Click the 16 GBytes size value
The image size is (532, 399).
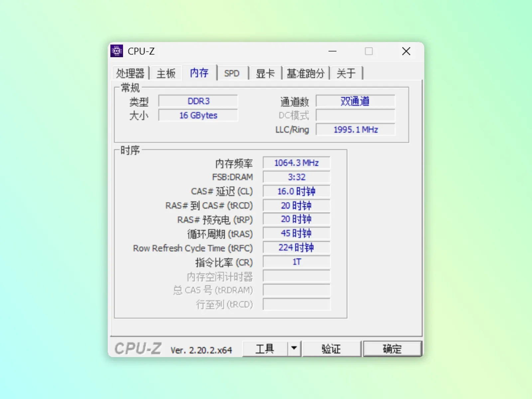coord(199,115)
